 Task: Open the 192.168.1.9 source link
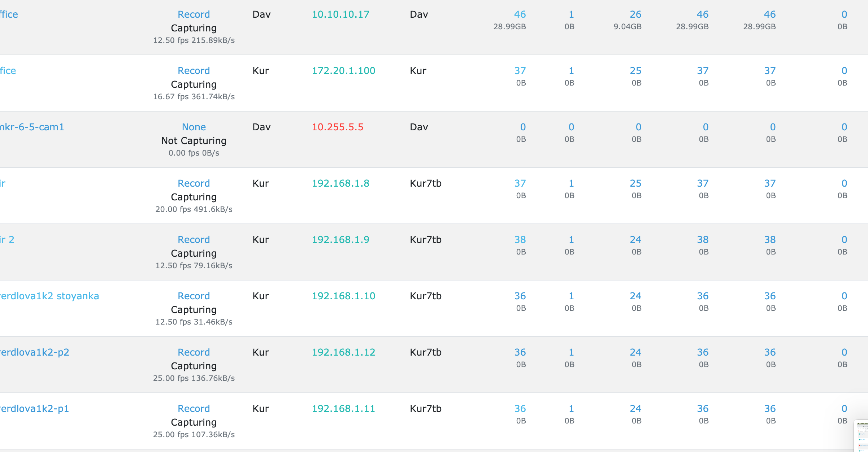click(340, 240)
